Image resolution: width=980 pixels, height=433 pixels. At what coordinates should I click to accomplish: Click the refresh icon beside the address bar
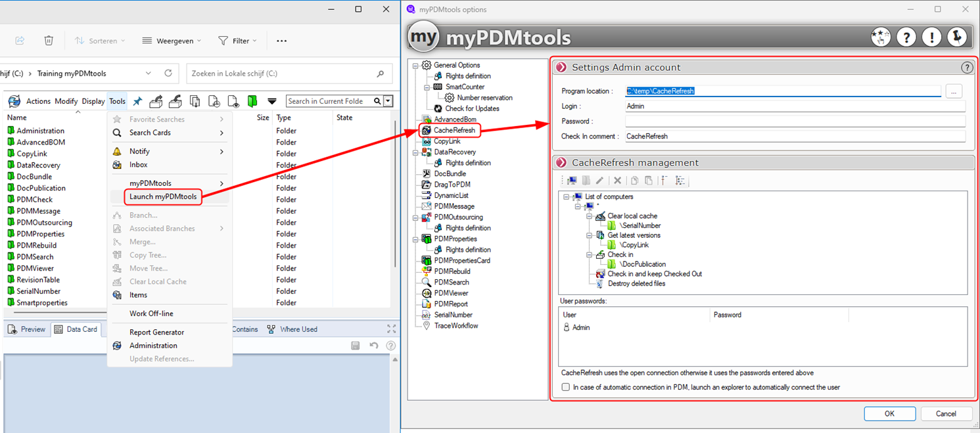(168, 74)
